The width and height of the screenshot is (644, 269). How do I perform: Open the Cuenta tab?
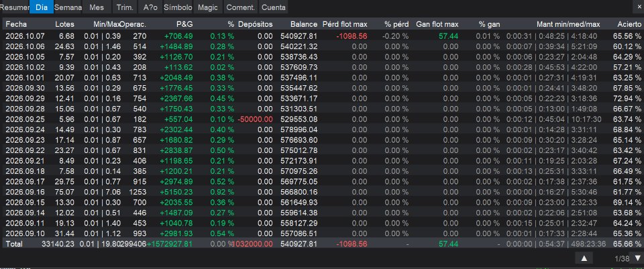[x=274, y=7]
